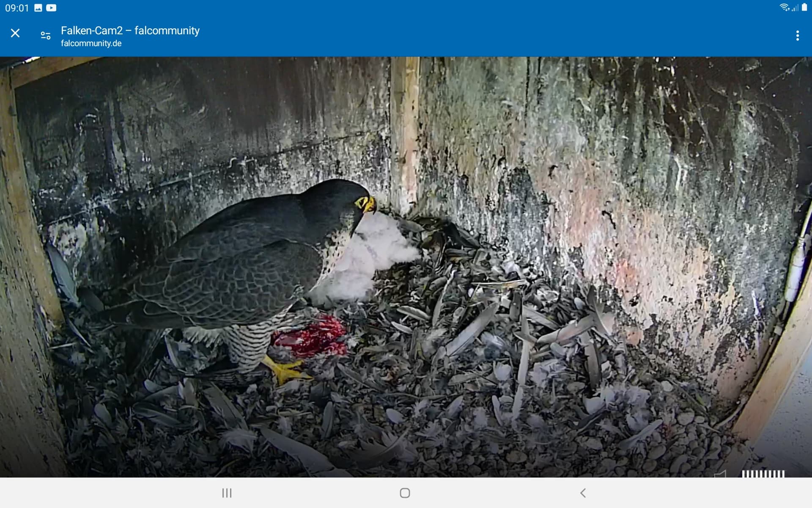Adjust the white volume level bars

pyautogui.click(x=763, y=474)
